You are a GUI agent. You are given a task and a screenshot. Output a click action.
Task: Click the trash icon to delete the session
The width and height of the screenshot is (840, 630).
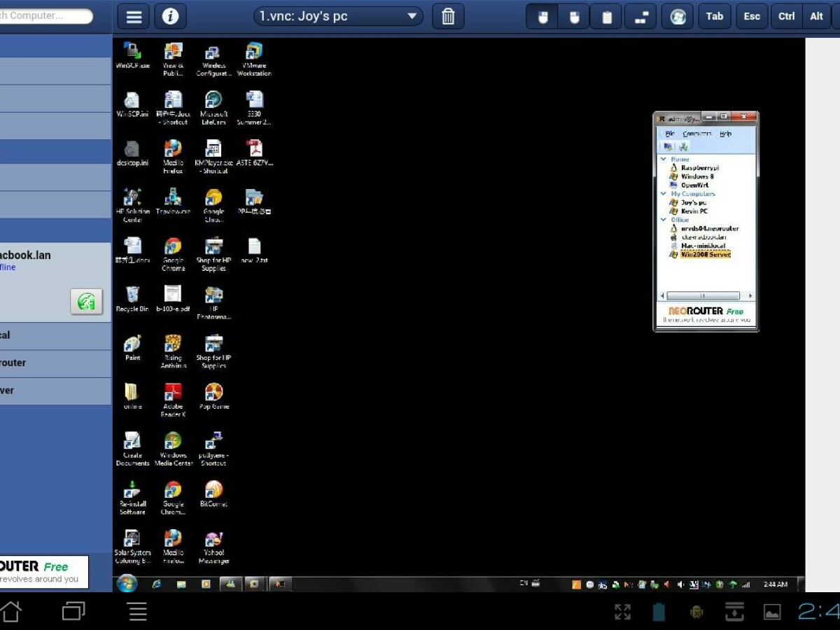[x=448, y=17]
